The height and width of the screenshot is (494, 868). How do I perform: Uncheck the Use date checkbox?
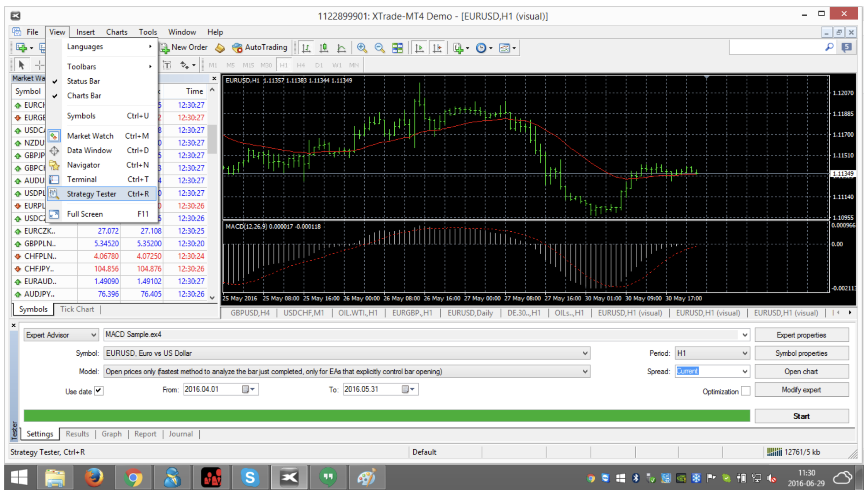pyautogui.click(x=99, y=391)
